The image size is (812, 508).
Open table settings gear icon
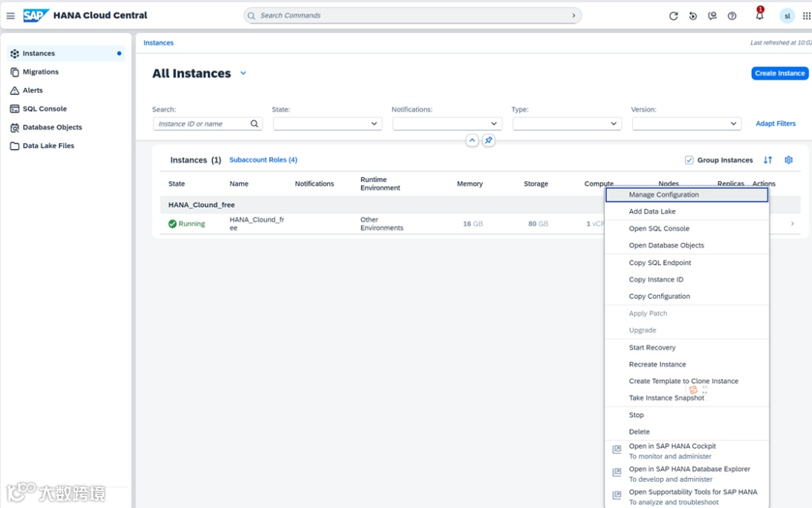click(788, 160)
